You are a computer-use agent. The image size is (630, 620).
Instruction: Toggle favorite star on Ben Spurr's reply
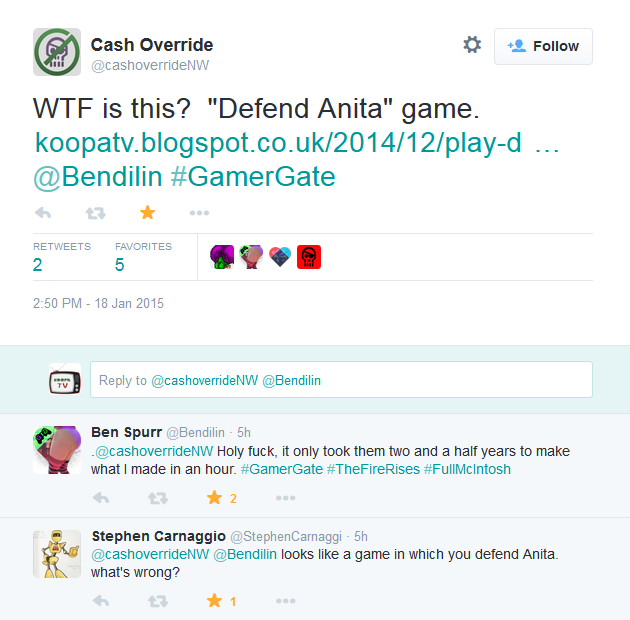[x=214, y=498]
